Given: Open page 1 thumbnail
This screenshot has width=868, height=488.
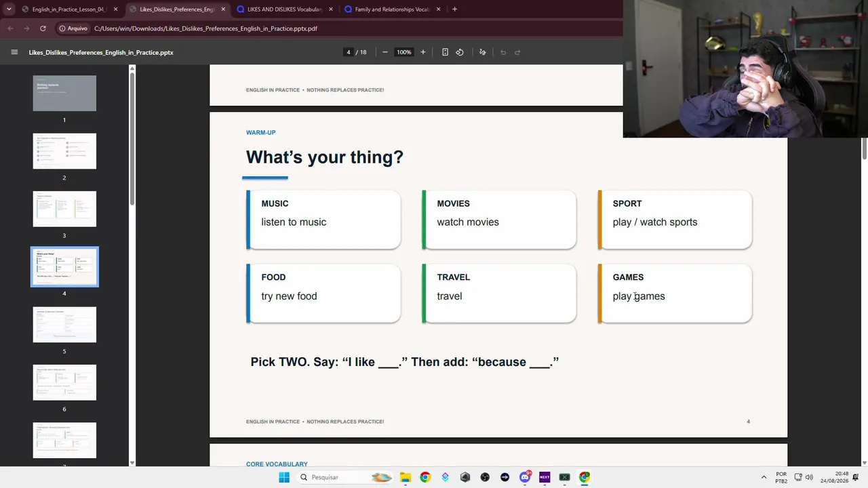Looking at the screenshot, I should coord(64,94).
